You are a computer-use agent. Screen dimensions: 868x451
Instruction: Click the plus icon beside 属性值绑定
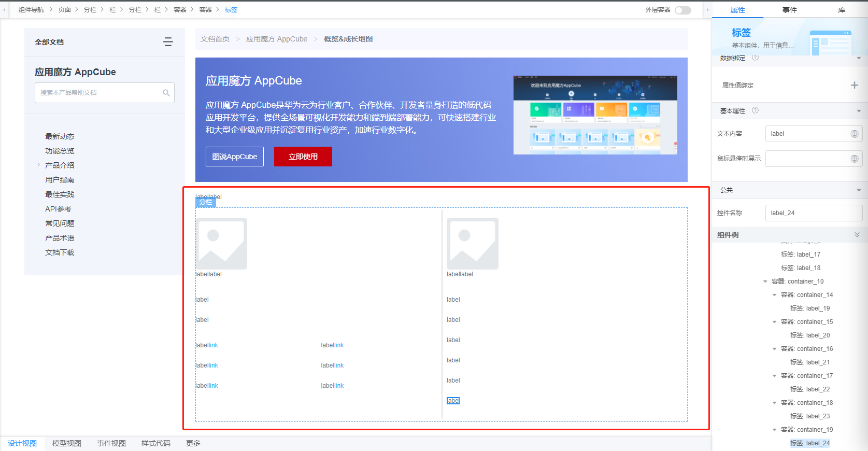(855, 85)
